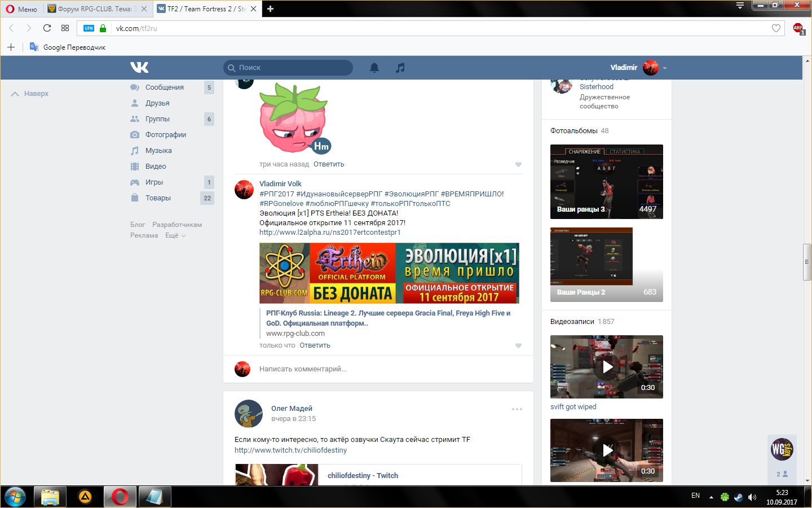Click the Windows Start button
The width and height of the screenshot is (812, 508).
15,497
